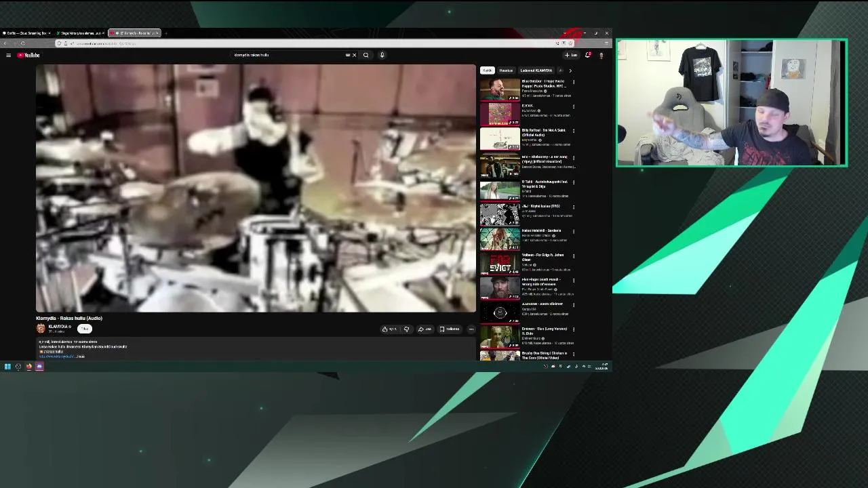Open the taskbar clock and date
868x488 pixels.
[x=601, y=367]
